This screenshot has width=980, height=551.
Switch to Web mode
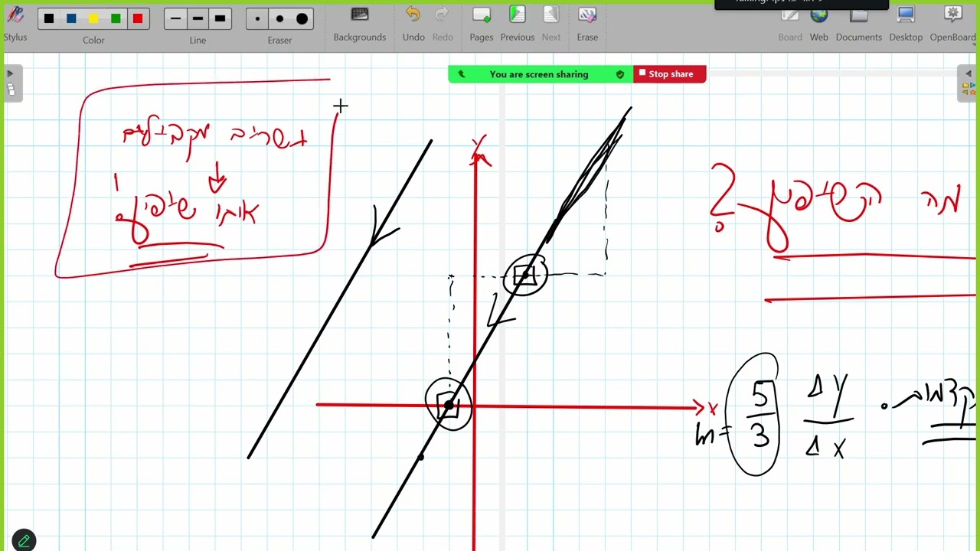[819, 24]
